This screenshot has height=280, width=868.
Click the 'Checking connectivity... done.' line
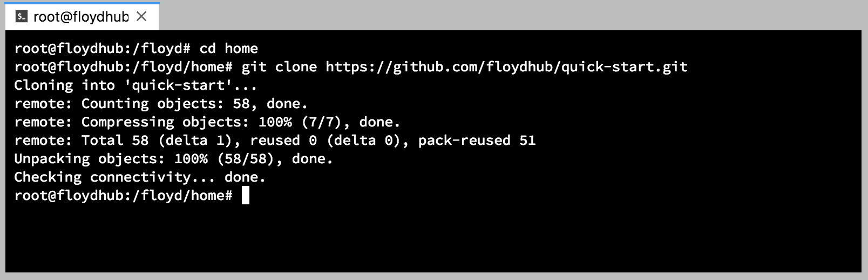[139, 177]
